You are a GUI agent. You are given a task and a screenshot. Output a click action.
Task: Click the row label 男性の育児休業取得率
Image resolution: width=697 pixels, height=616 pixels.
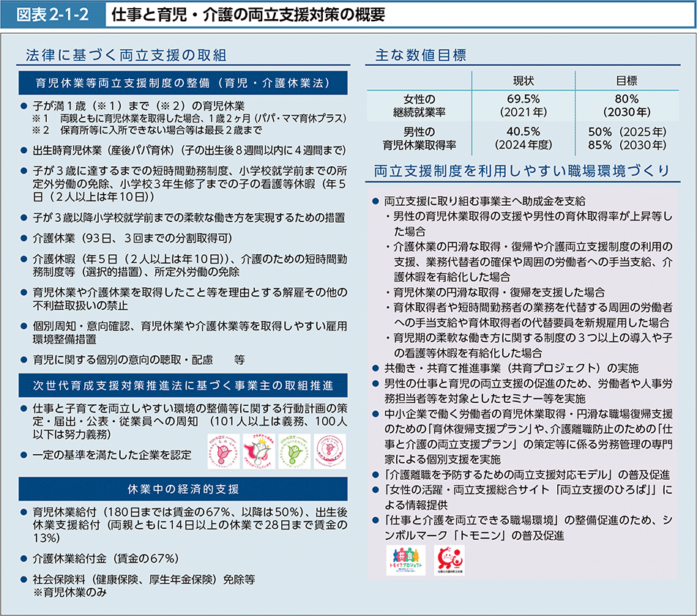(x=420, y=138)
